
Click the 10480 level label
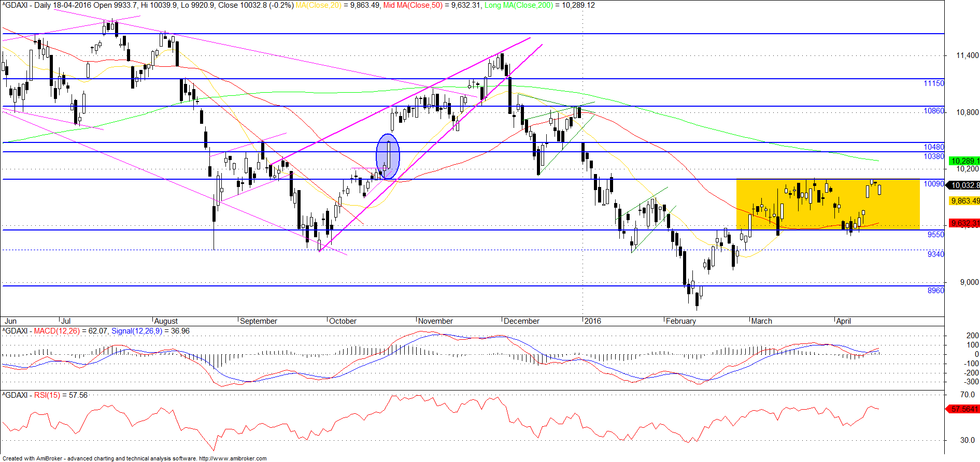click(934, 147)
